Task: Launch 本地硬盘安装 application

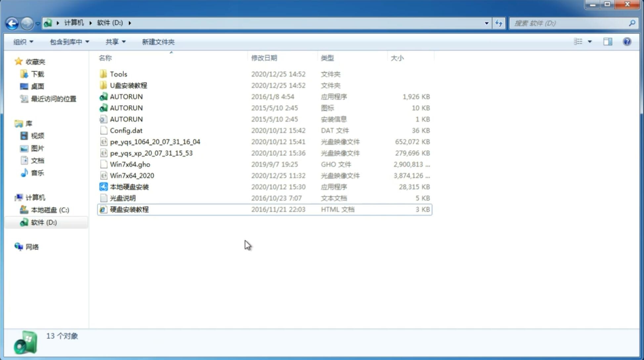Action: (129, 187)
